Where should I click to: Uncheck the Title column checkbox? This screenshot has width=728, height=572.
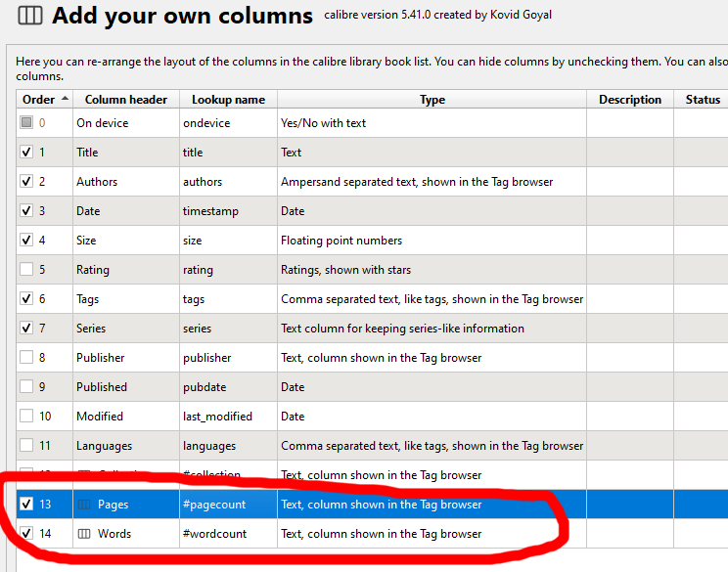pos(26,152)
